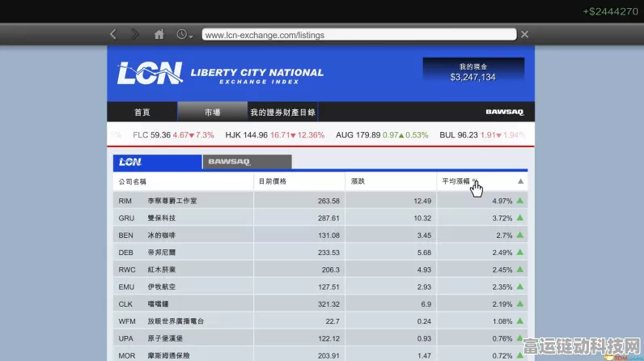Image resolution: width=644 pixels, height=361 pixels.
Task: Click price 122.12 in UPA row
Action: click(x=328, y=339)
